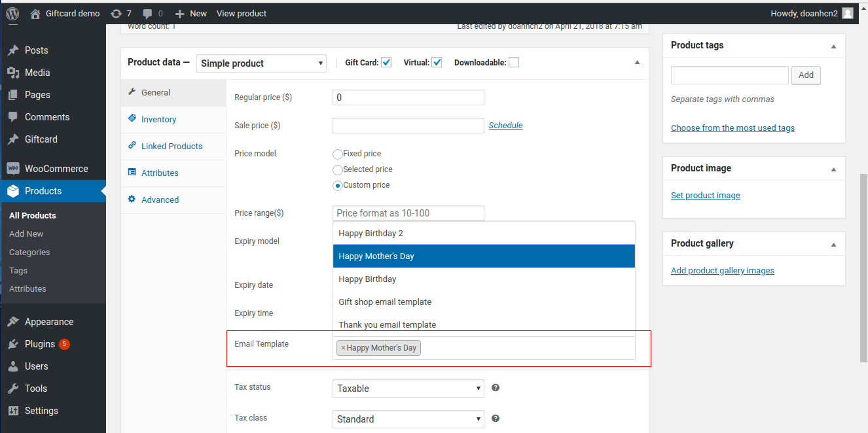
Task: Click the updates counter showing 7
Action: [120, 13]
